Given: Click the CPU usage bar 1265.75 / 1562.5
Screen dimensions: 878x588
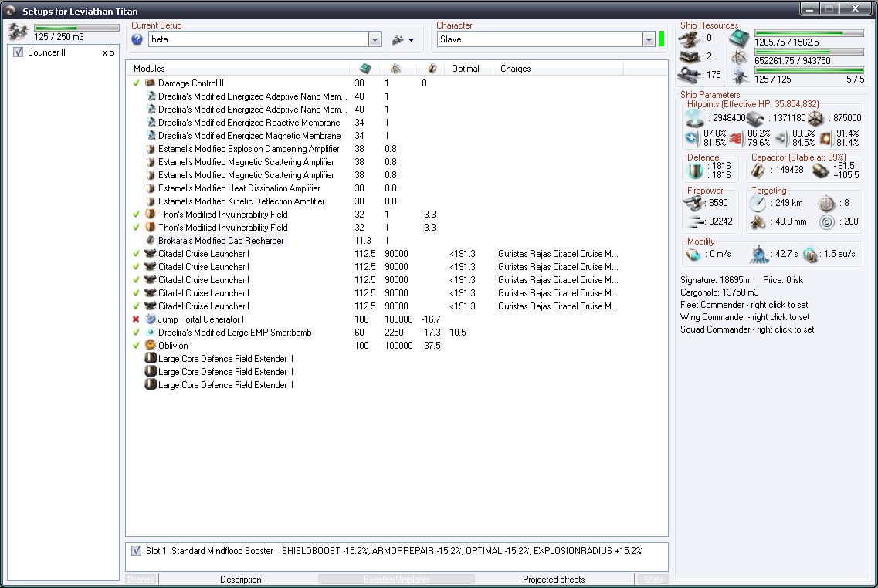Looking at the screenshot, I should pyautogui.click(x=809, y=33).
